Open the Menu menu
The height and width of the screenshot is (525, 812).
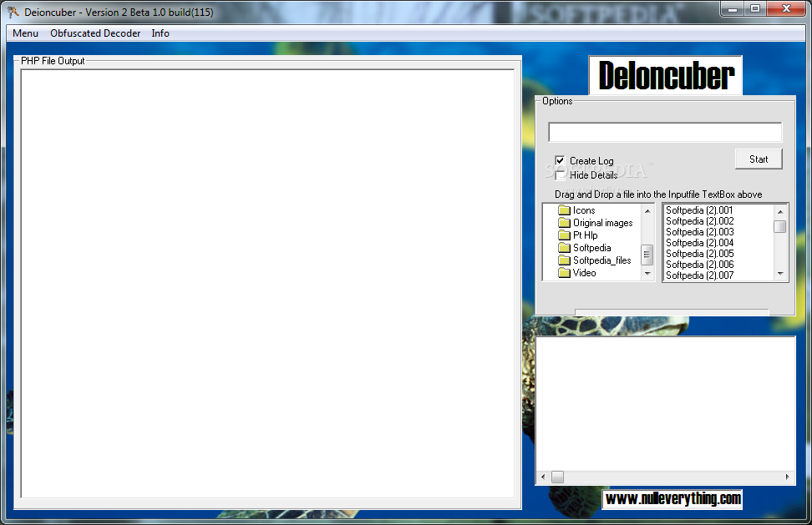[x=25, y=33]
